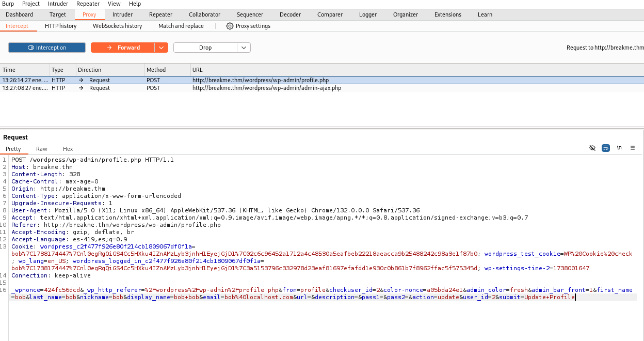Open the Repeater tool tab
This screenshot has height=341, width=644.
pyautogui.click(x=160, y=14)
